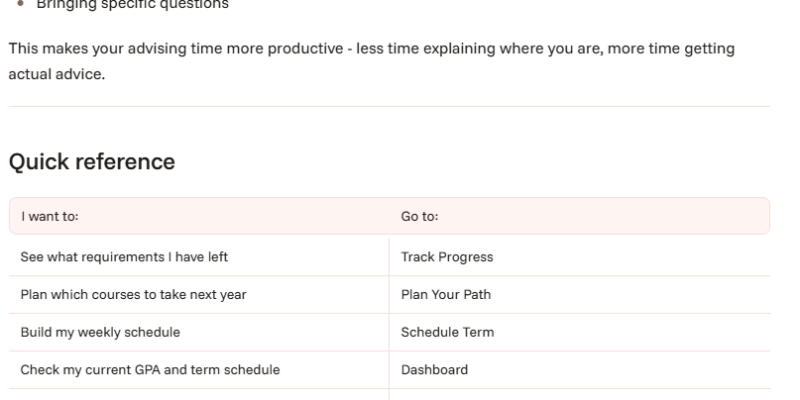Click the word "productive" in the paragraph
This screenshot has width=800, height=400.
(x=305, y=49)
